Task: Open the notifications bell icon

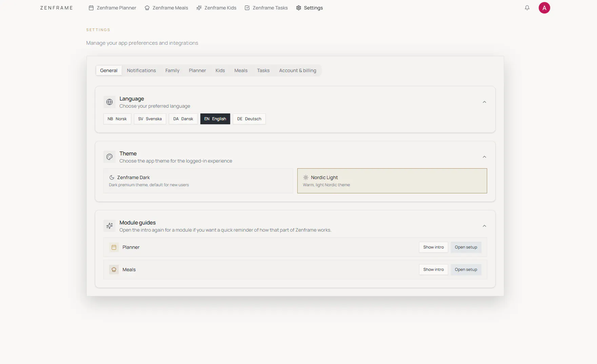Action: coord(527,8)
